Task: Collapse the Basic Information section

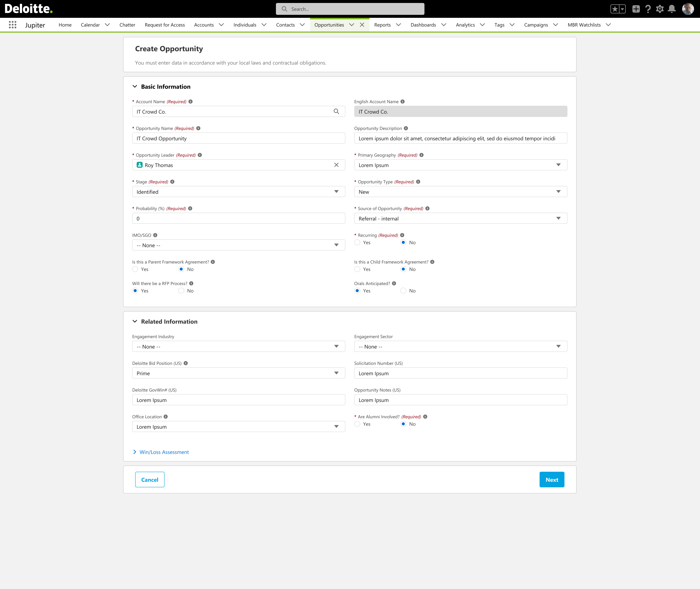Action: coord(135,86)
